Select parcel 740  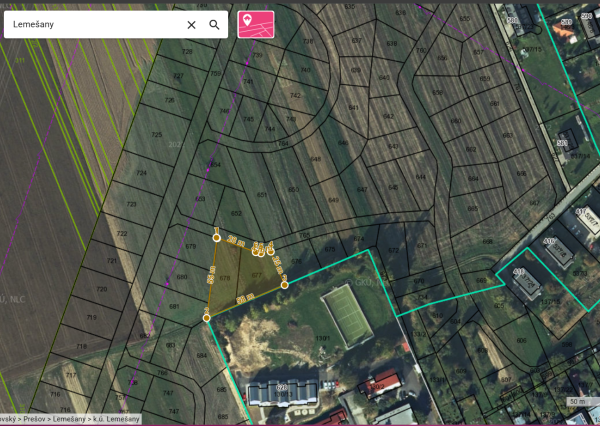pyautogui.click(x=305, y=70)
